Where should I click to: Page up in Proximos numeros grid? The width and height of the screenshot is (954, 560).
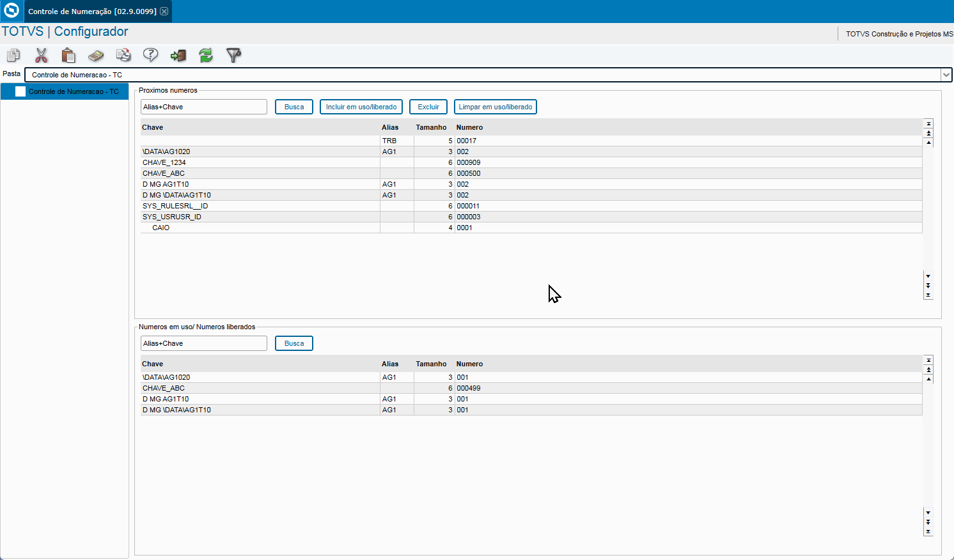click(928, 133)
